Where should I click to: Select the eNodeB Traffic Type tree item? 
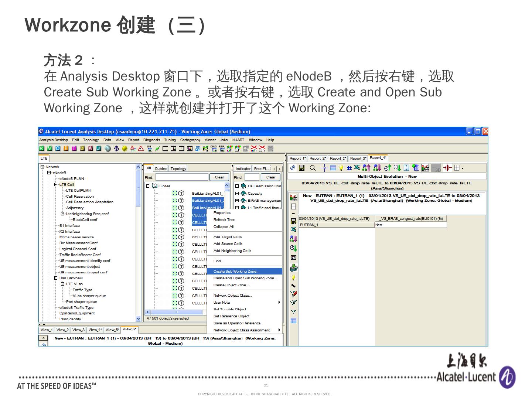coord(76,308)
